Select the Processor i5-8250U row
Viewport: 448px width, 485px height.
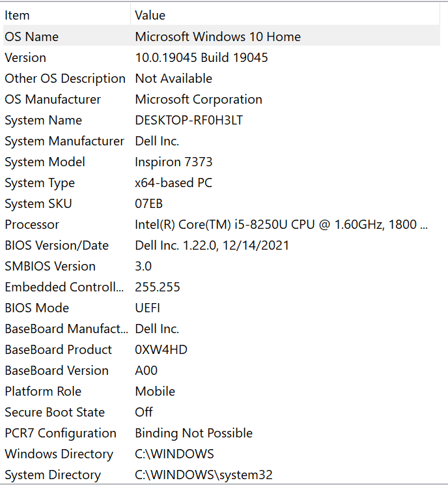221,224
